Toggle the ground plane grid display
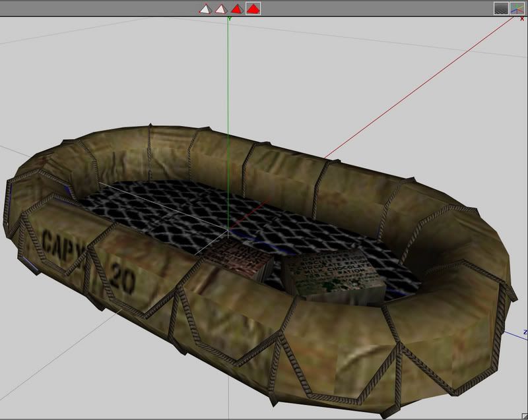This screenshot has width=528, height=420. (x=501, y=9)
